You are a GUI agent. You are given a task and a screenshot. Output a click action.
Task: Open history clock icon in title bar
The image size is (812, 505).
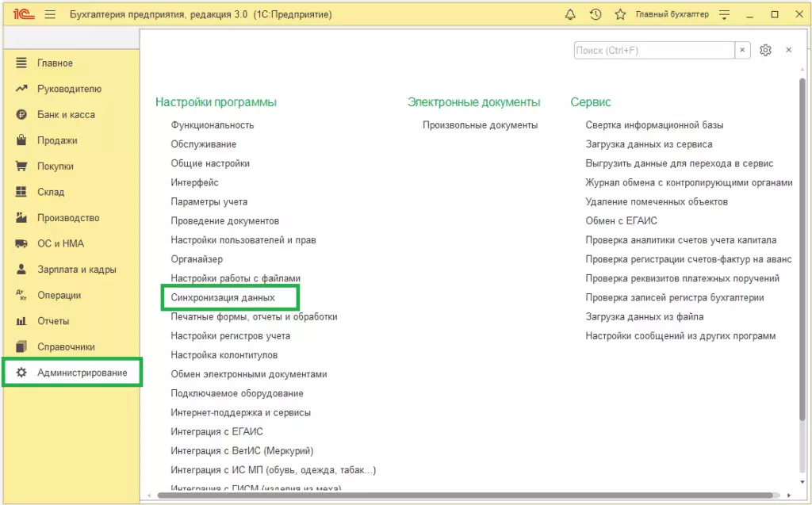[x=596, y=14]
